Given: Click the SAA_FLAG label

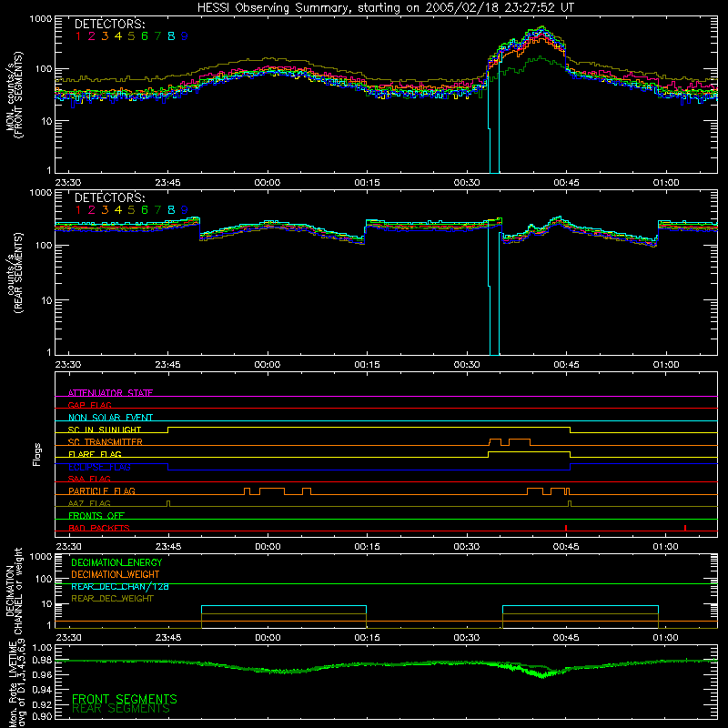Looking at the screenshot, I should [89, 479].
